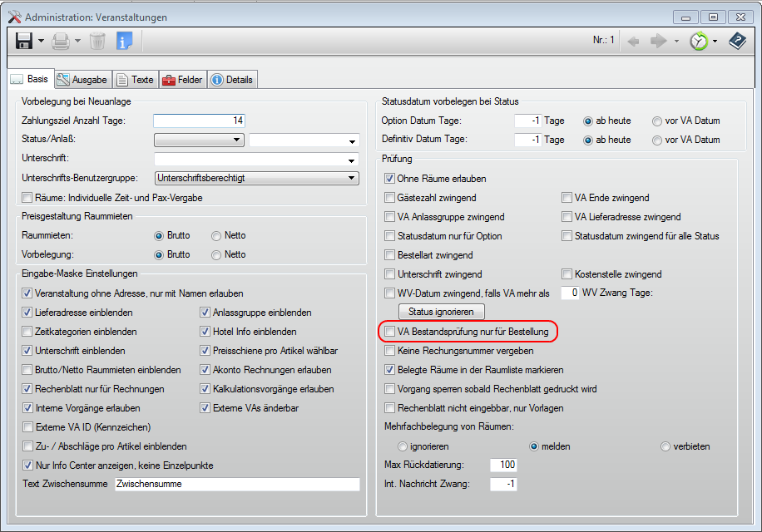Open the save button dropdown arrow

(x=41, y=41)
